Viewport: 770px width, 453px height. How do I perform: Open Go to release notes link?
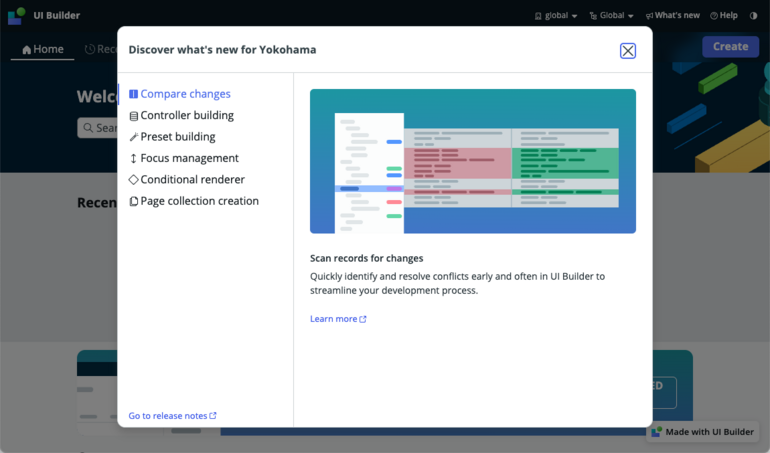pyautogui.click(x=172, y=416)
